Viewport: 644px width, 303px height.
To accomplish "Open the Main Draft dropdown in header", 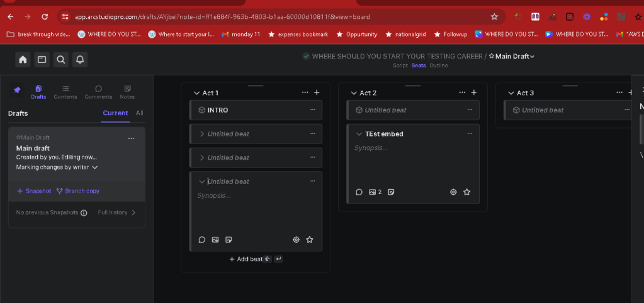I will click(x=514, y=56).
